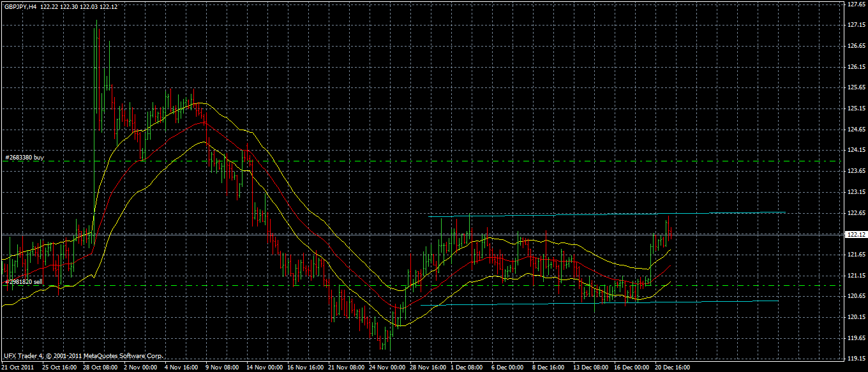Click the 8 Dec 16:00 time label
Screen dimensions: 868x372
(548, 368)
